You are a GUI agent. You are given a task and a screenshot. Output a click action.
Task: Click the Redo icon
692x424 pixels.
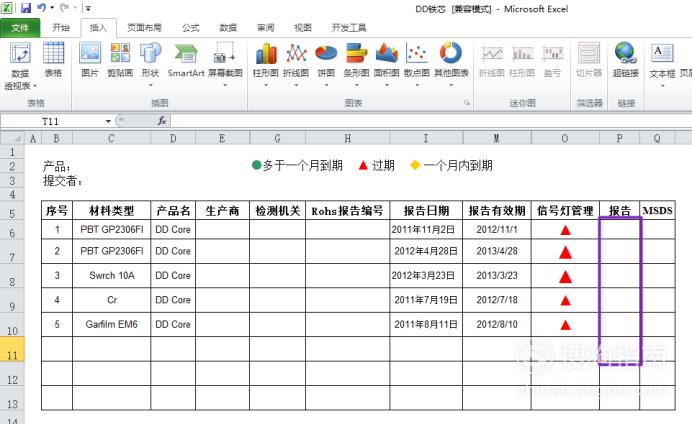(x=64, y=8)
